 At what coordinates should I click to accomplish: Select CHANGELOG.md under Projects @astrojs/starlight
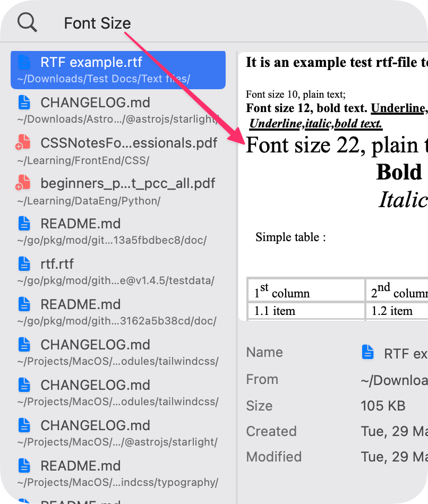(x=118, y=432)
